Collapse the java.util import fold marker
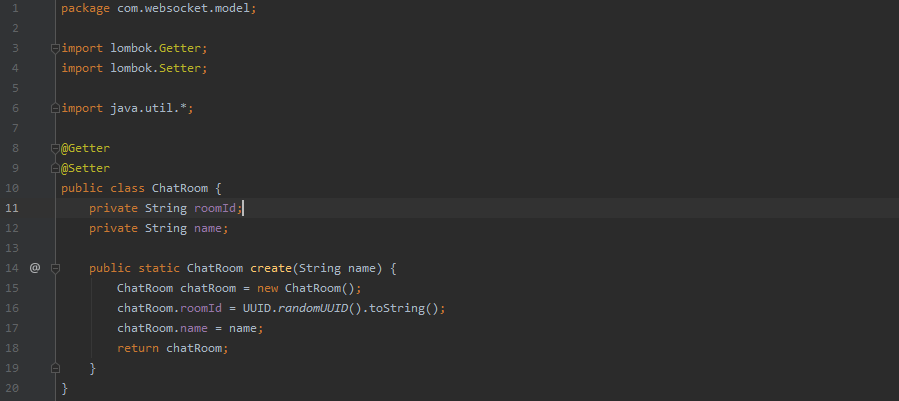 [56, 108]
